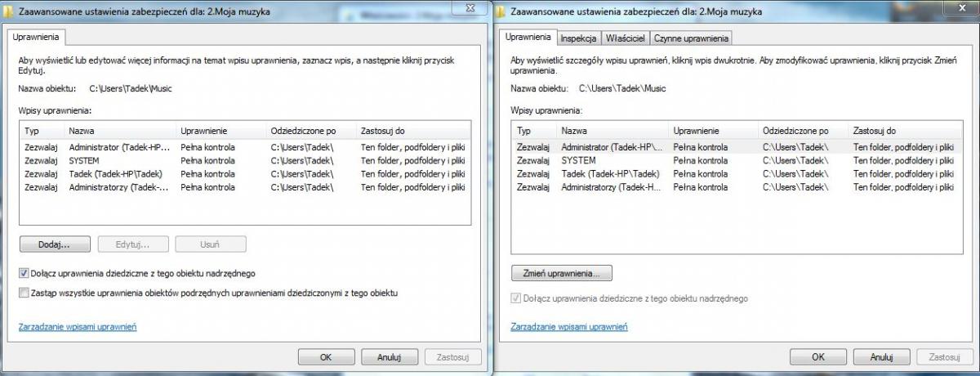Viewport: 980px width, 376px height.
Task: Open Zarządzanie wpisami uprawnień link in left window
Action: point(77,327)
